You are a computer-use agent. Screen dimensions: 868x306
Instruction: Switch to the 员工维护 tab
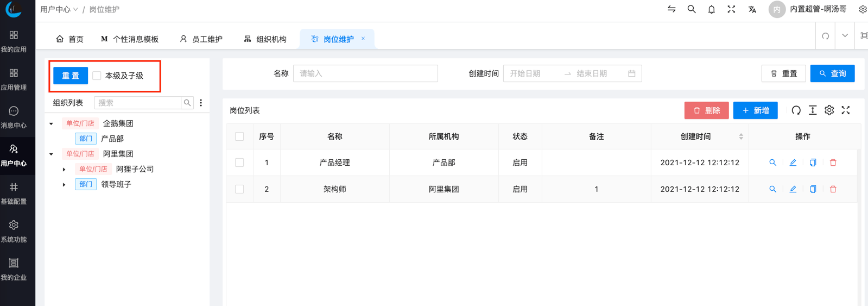point(201,39)
